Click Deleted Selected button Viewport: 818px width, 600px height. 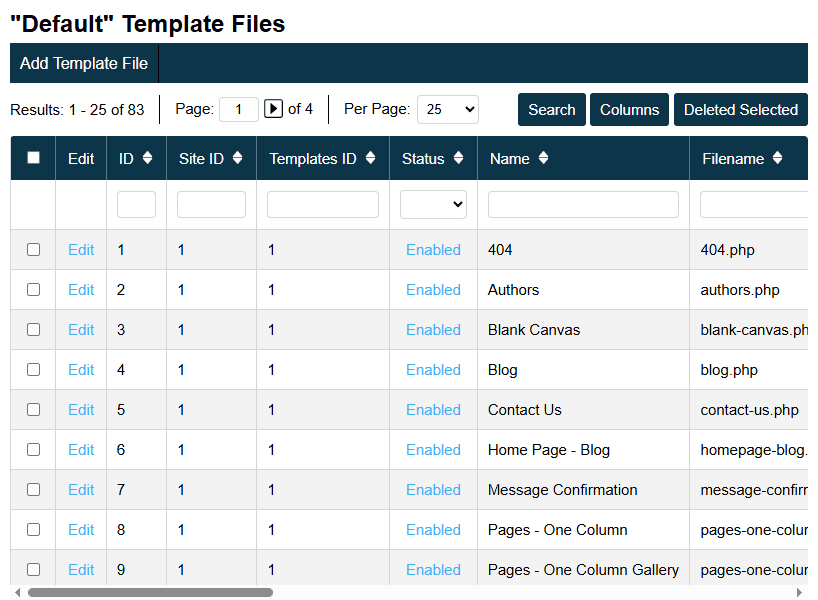pyautogui.click(x=741, y=110)
